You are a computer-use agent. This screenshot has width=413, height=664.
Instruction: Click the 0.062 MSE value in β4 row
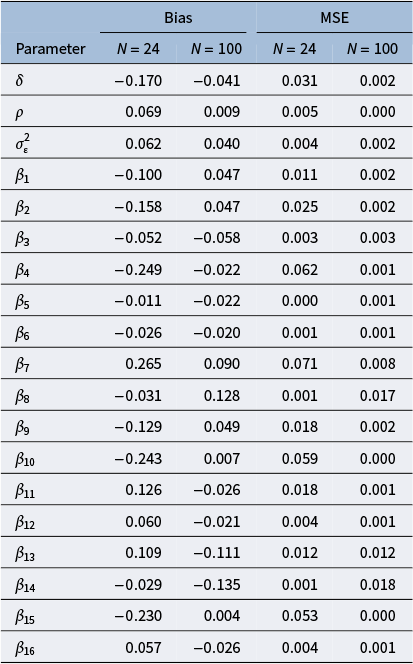pyautogui.click(x=300, y=269)
